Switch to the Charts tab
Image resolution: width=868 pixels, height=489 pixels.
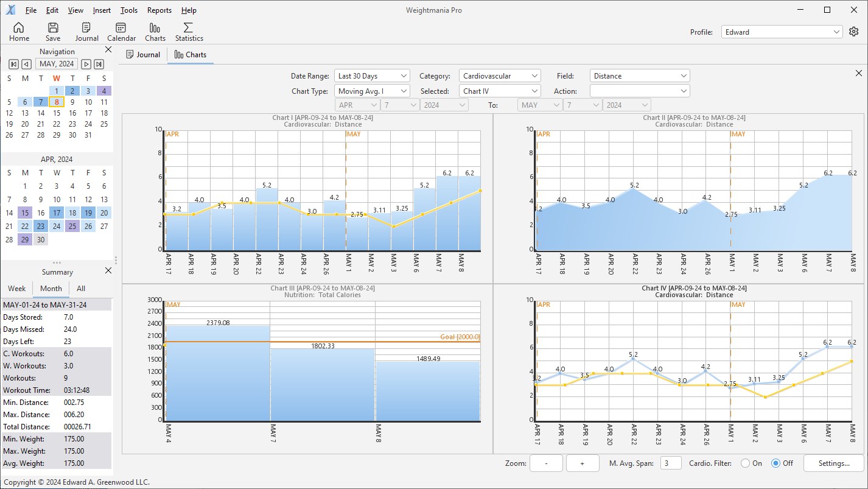191,55
